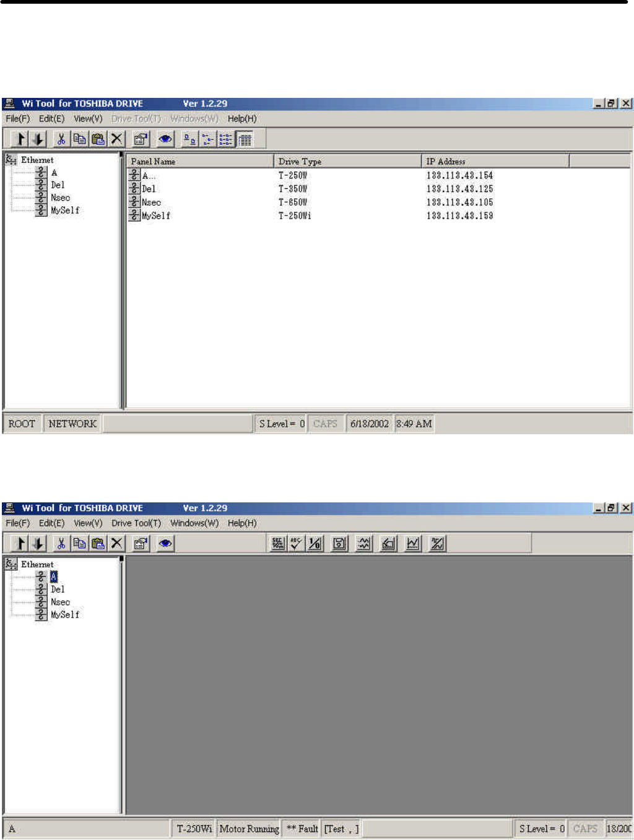Open the enabled Drive Tool(T) menu
The image size is (634, 840).
(x=136, y=523)
